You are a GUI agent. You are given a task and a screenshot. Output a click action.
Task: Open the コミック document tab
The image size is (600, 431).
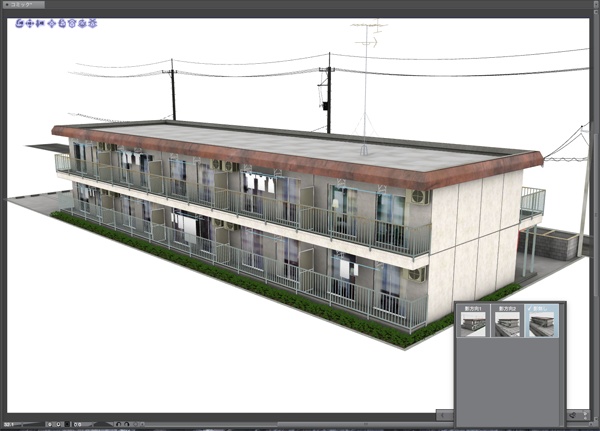tap(24, 5)
